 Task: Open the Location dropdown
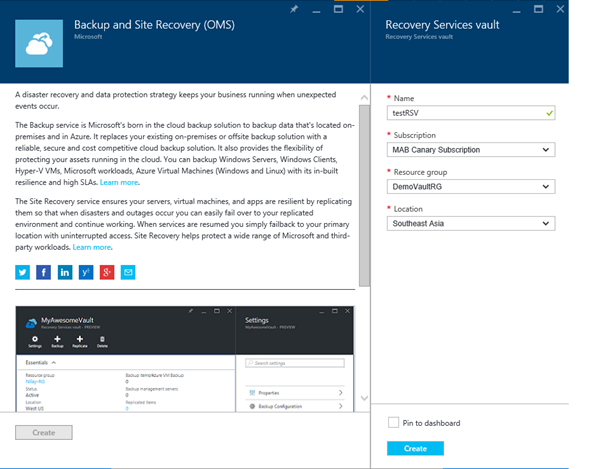471,224
